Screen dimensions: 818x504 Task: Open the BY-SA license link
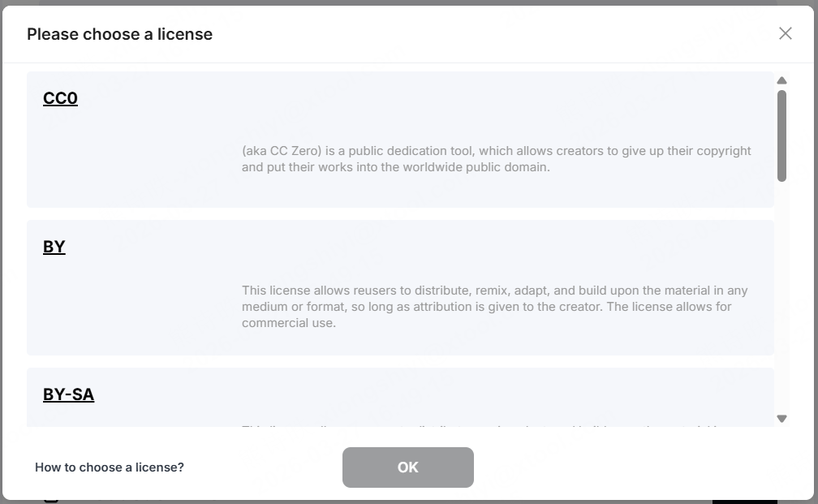pyautogui.click(x=69, y=394)
